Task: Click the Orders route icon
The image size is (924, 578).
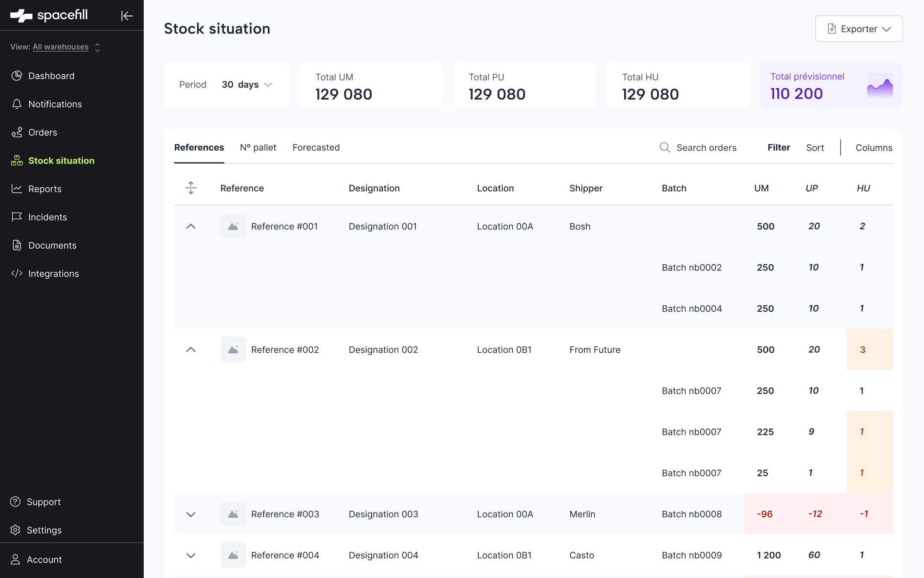Action: (x=17, y=132)
